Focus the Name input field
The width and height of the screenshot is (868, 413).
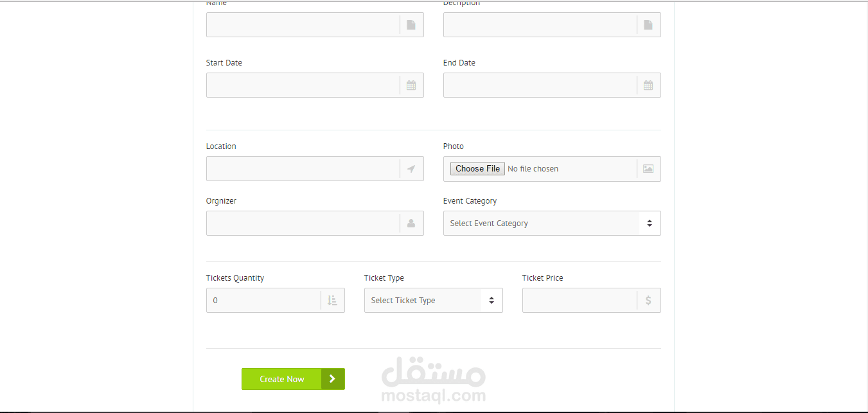[315, 25]
